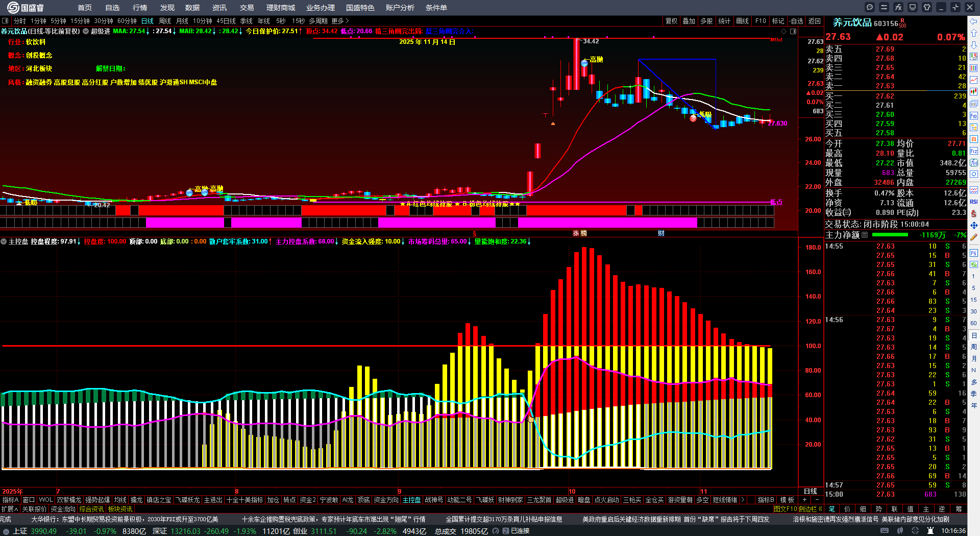980x536 pixels.
Task: Expand the 多周期 multi-period option
Action: pyautogui.click(x=318, y=21)
